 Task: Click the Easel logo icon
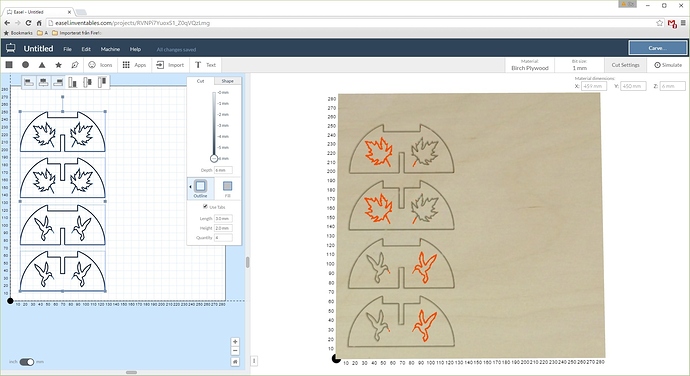pyautogui.click(x=11, y=48)
